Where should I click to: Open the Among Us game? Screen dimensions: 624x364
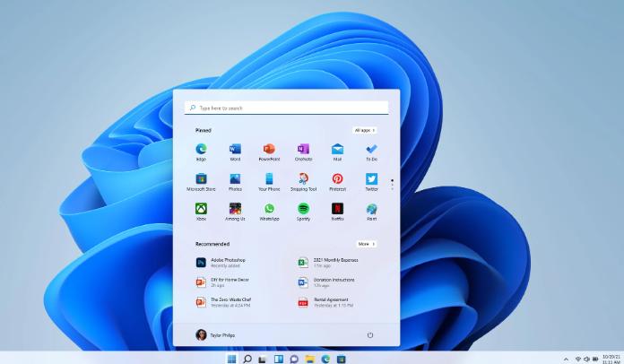click(x=235, y=212)
